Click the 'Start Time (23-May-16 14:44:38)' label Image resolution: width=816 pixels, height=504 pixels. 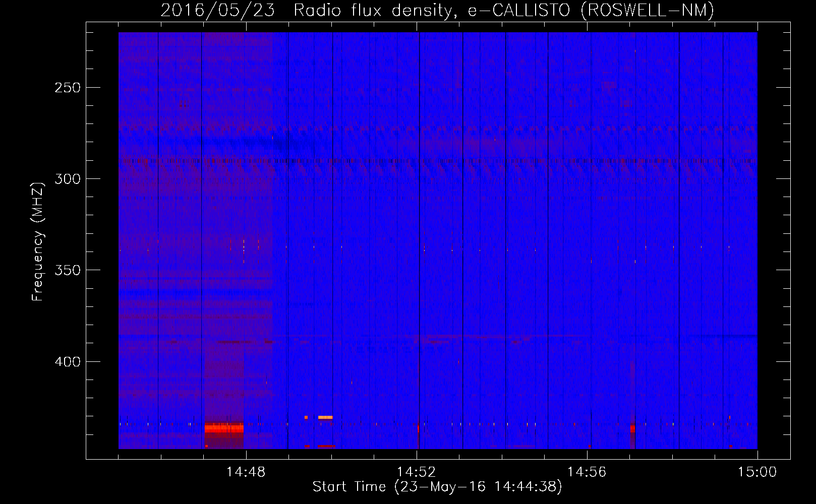(x=437, y=487)
